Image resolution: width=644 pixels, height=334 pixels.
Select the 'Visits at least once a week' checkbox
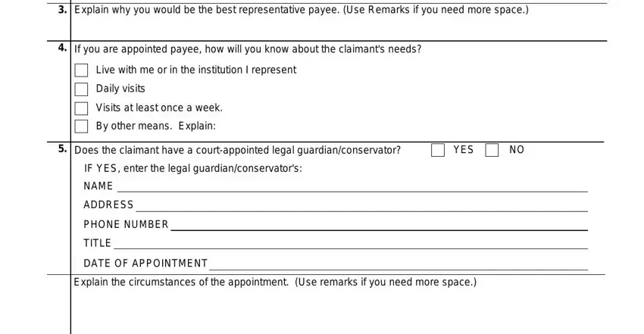click(81, 108)
